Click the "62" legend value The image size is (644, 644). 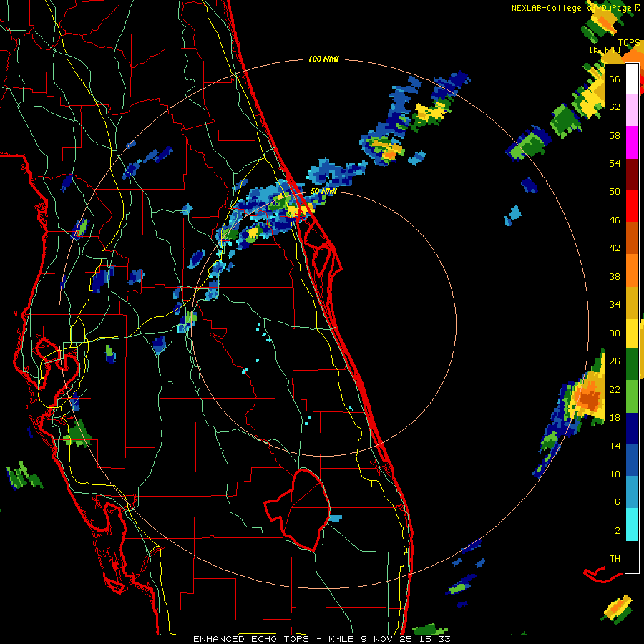tap(615, 107)
